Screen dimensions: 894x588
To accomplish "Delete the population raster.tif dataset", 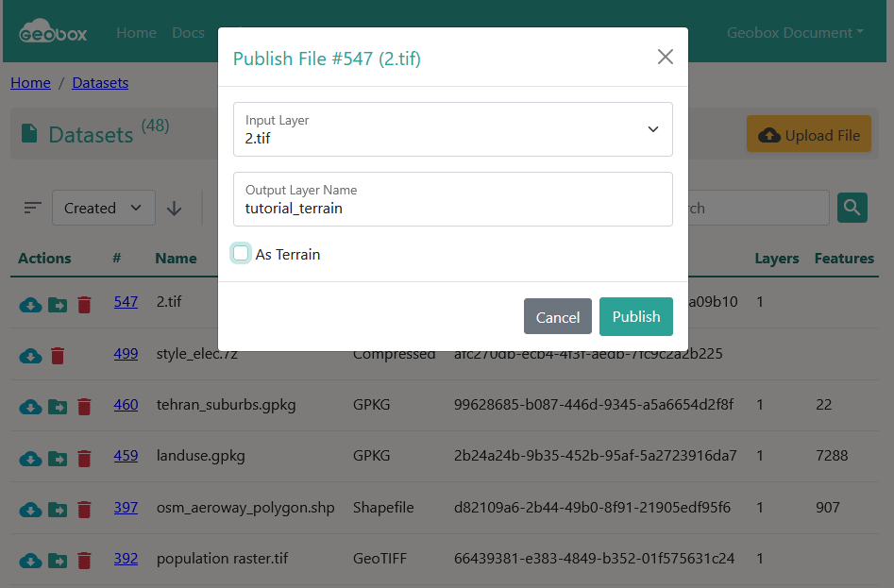I will (84, 560).
